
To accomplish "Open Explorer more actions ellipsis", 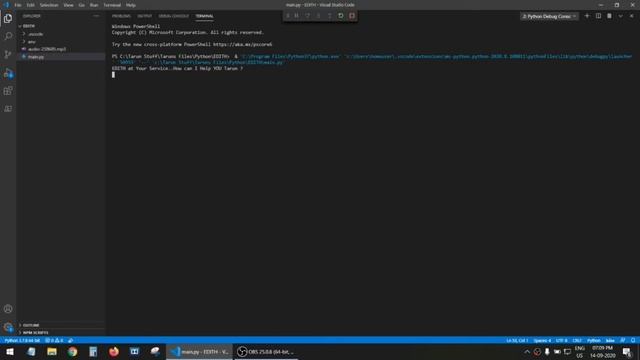I will coord(96,16).
